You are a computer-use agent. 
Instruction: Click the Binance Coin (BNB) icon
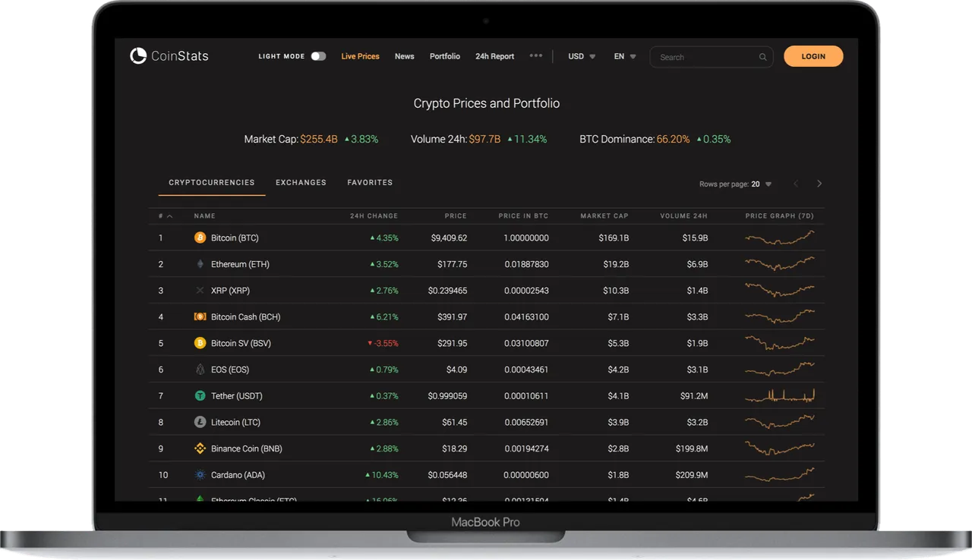click(200, 448)
